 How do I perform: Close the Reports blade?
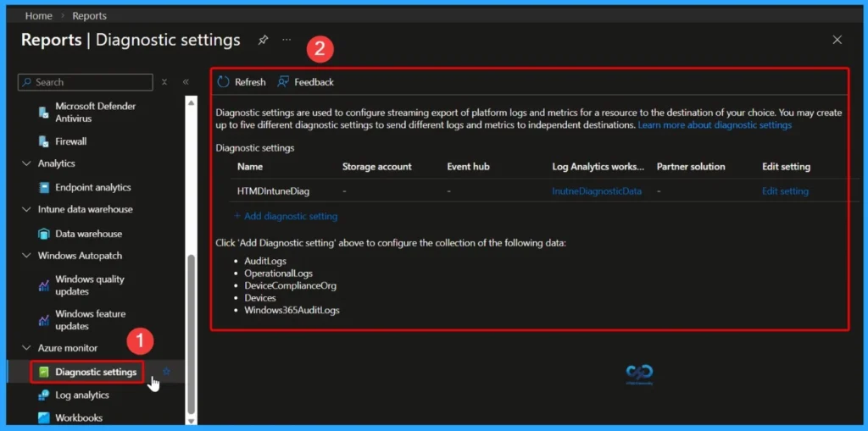click(x=837, y=40)
